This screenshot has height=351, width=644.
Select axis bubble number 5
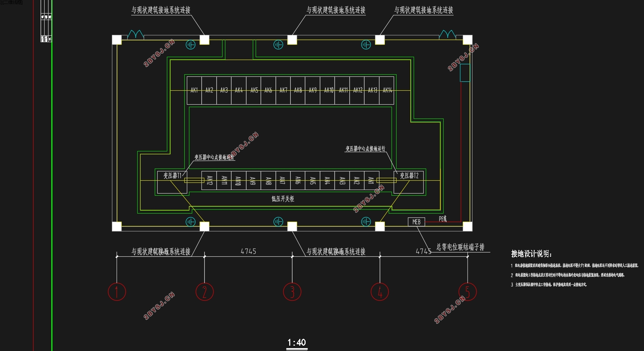467,292
